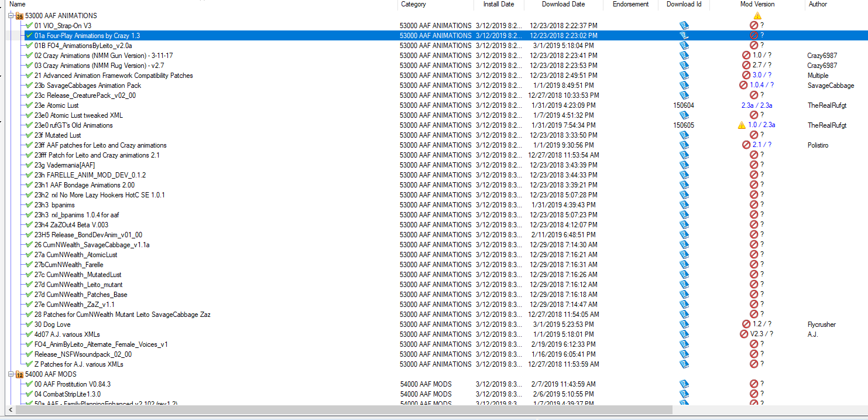Toggle the green checkmark for 26 CumNWealth_SavageCabbage_v1.1a
868x420 pixels.
point(29,245)
